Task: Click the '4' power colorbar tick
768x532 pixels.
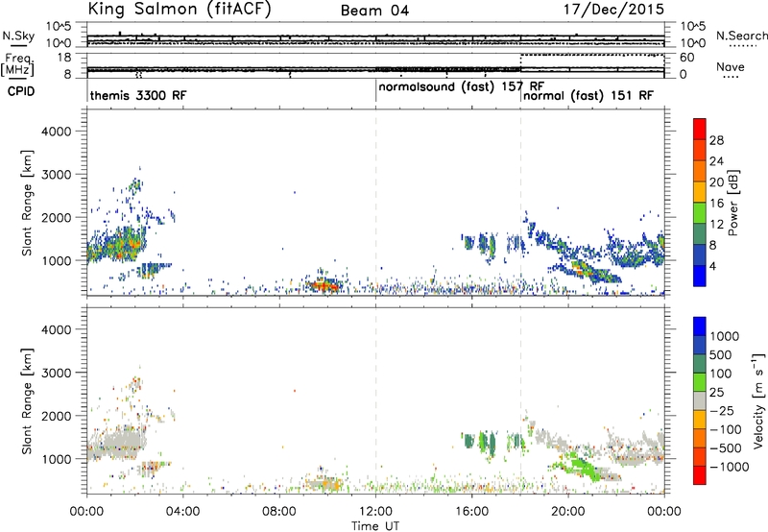Action: (713, 266)
